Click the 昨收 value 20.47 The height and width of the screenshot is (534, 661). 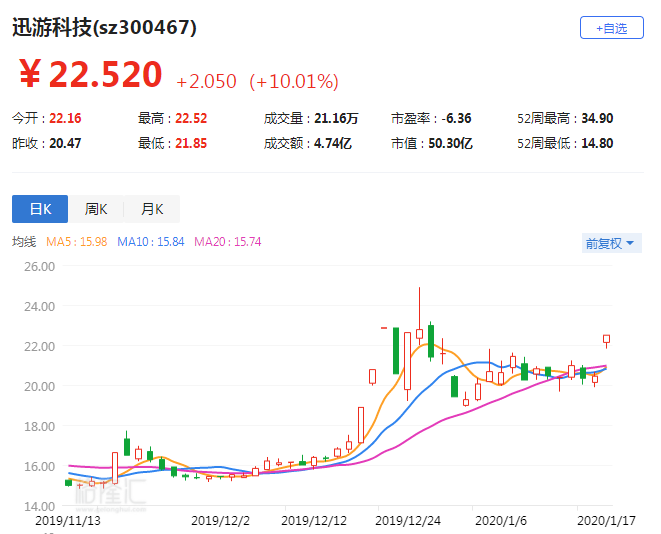coord(65,144)
